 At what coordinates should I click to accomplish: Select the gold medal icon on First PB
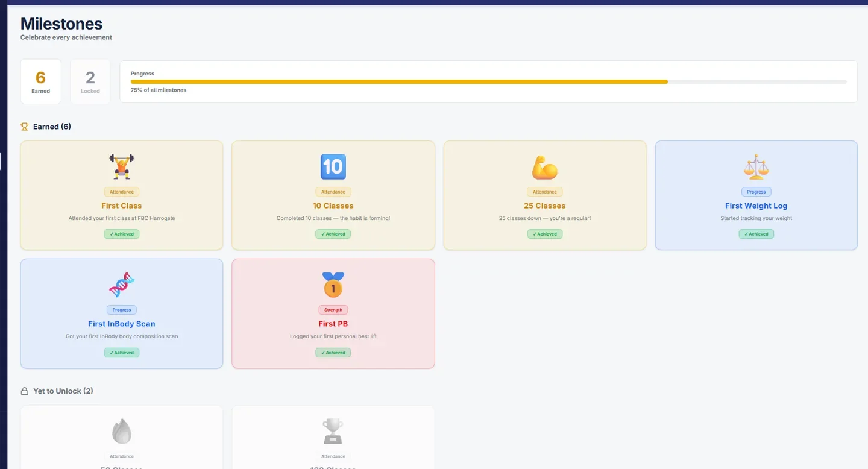pos(333,285)
